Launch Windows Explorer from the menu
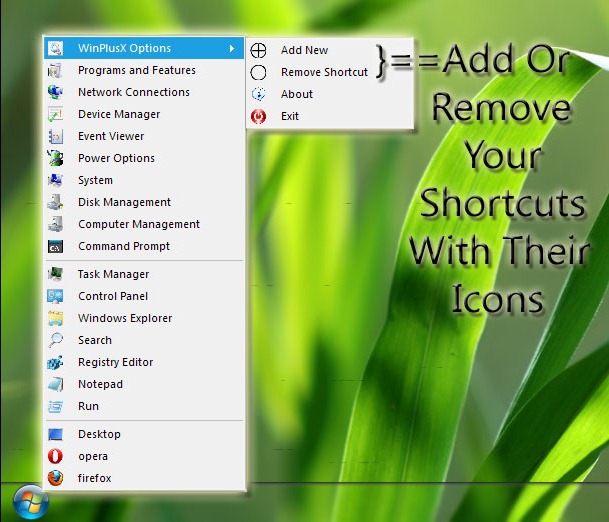 click(125, 318)
